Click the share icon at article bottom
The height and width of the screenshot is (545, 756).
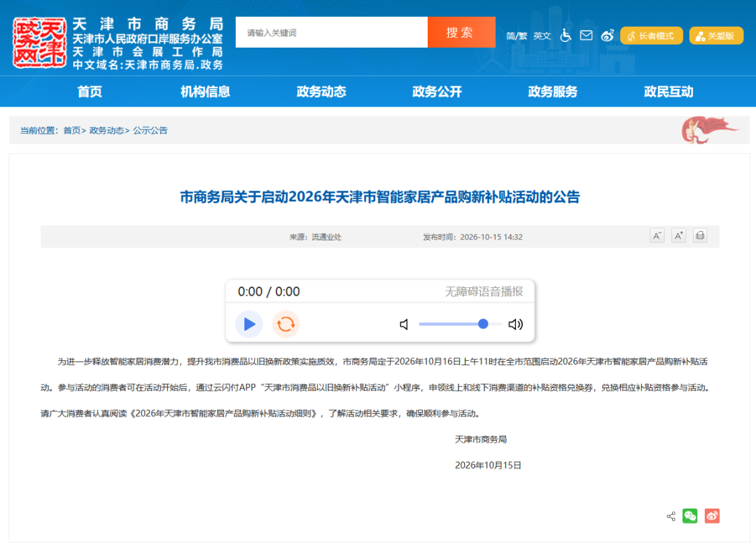pyautogui.click(x=671, y=516)
